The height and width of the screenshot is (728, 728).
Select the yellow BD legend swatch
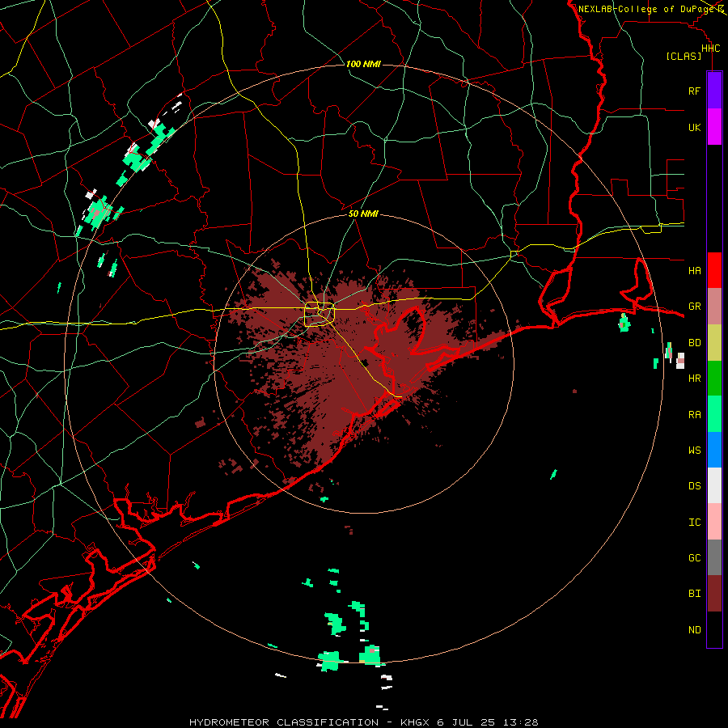click(714, 343)
